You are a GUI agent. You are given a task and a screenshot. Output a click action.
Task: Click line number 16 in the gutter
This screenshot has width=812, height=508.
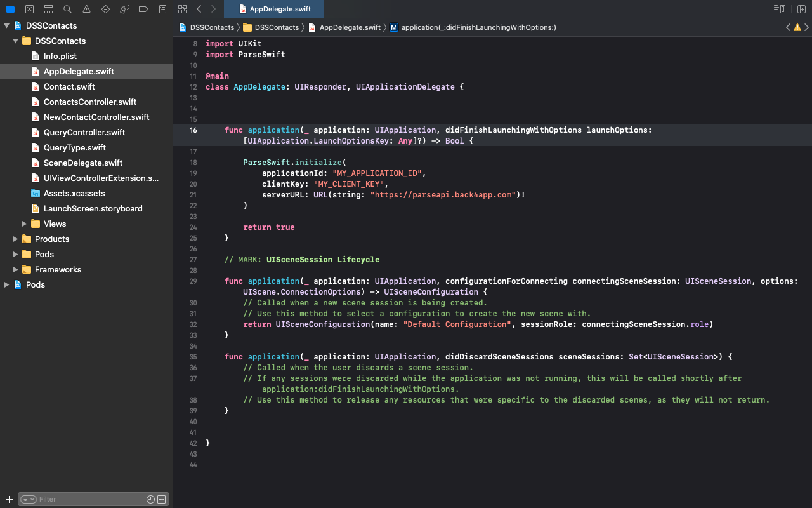tap(193, 130)
